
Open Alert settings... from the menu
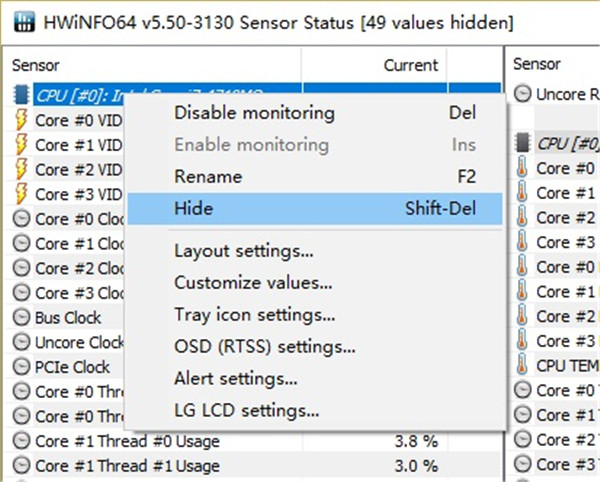tap(236, 379)
